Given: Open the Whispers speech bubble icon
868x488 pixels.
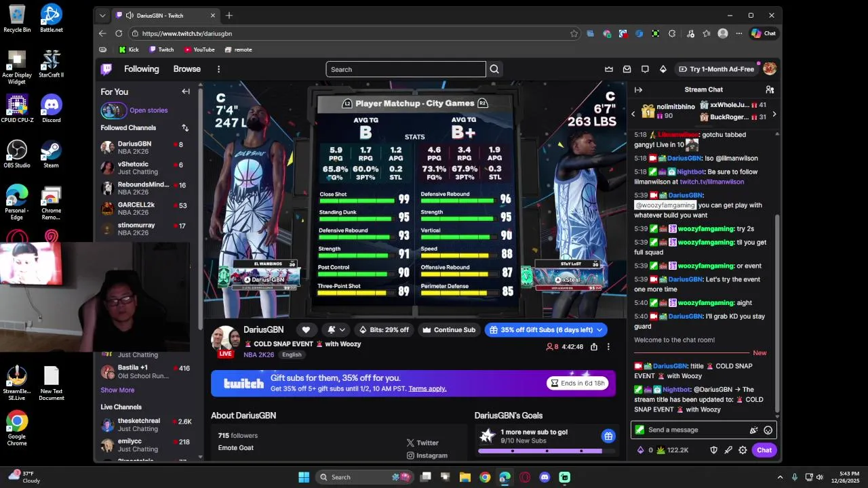Looking at the screenshot, I should pyautogui.click(x=645, y=69).
